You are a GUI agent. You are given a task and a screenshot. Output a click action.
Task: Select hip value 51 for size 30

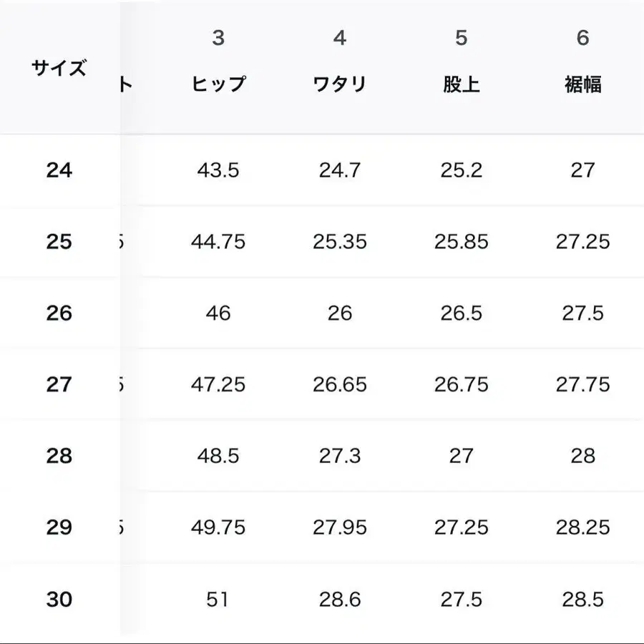[218, 599]
